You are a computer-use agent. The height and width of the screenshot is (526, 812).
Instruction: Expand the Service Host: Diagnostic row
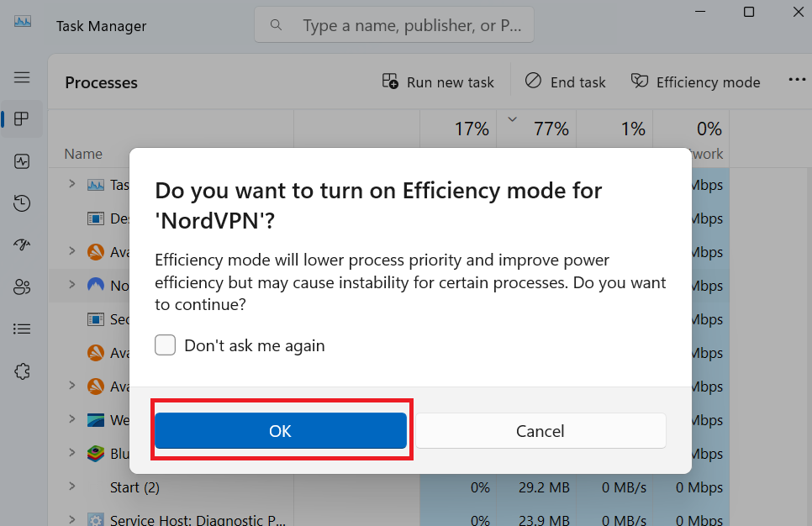(72, 519)
